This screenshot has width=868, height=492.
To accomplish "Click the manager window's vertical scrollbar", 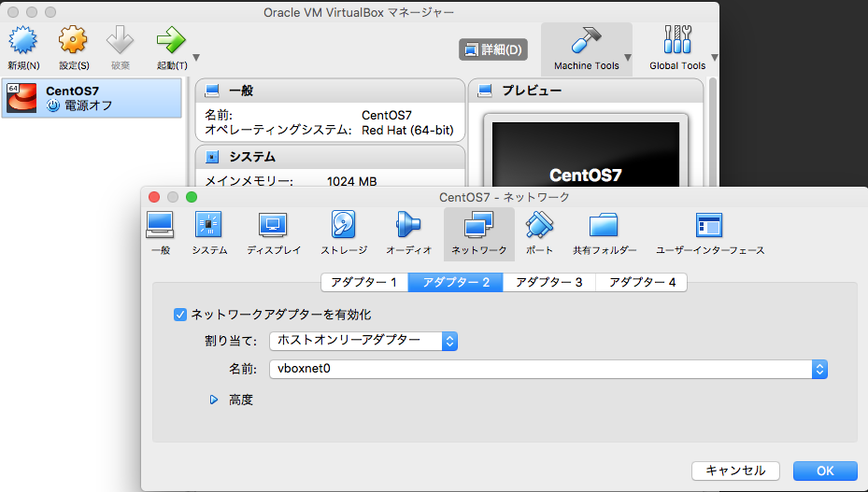I will [713, 133].
